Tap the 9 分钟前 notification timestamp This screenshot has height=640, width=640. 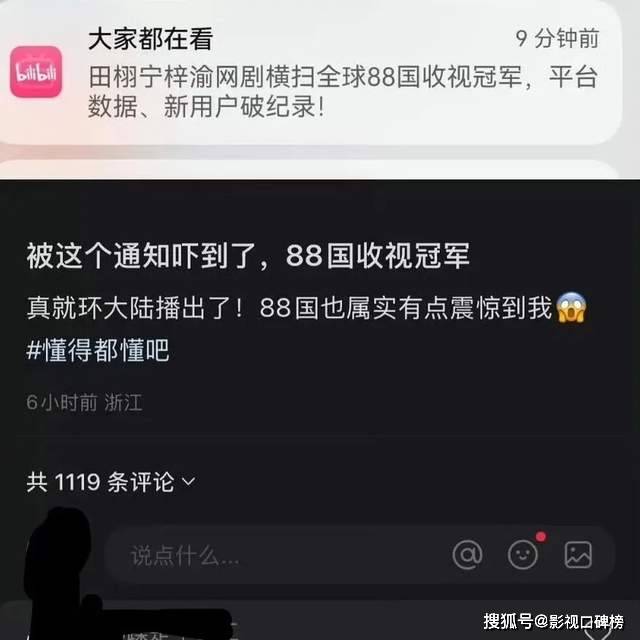click(x=557, y=38)
